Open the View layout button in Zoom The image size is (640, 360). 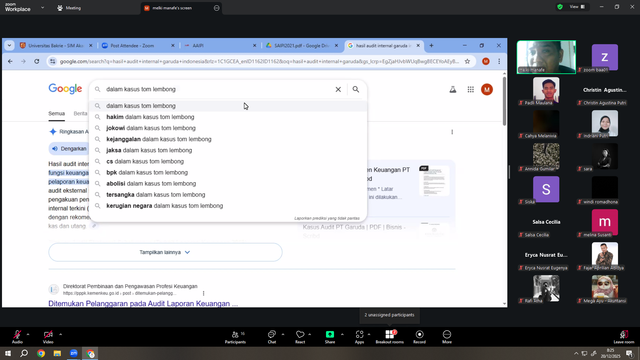tap(577, 7)
